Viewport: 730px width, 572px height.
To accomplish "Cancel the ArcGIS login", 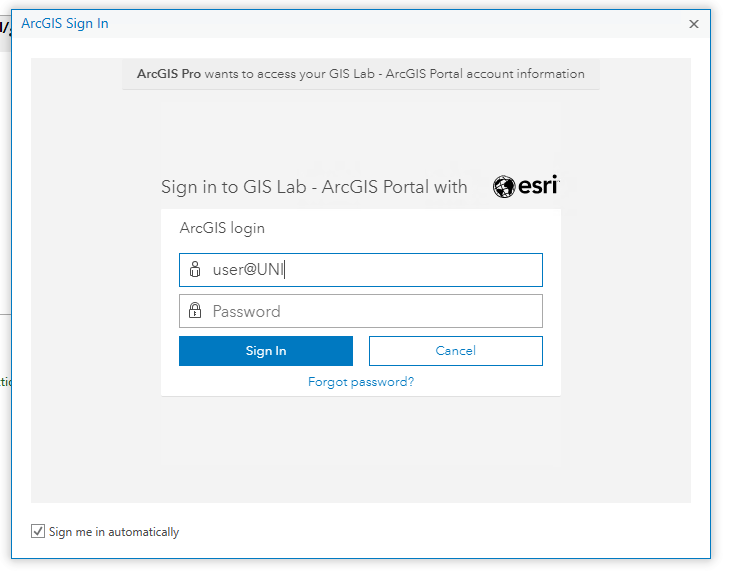I will (x=456, y=351).
